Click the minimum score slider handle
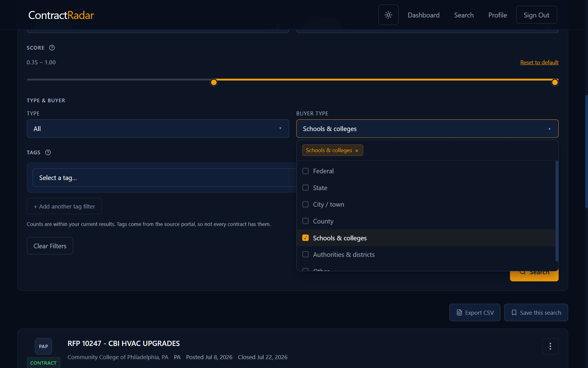The width and height of the screenshot is (588, 368). pos(214,82)
